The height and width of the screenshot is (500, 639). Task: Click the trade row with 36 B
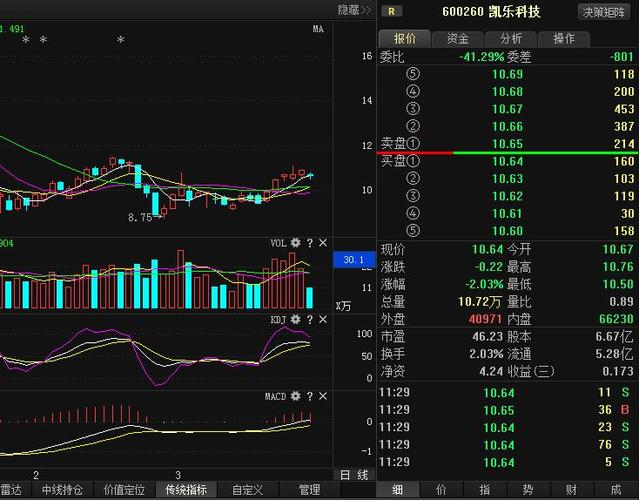(505, 410)
